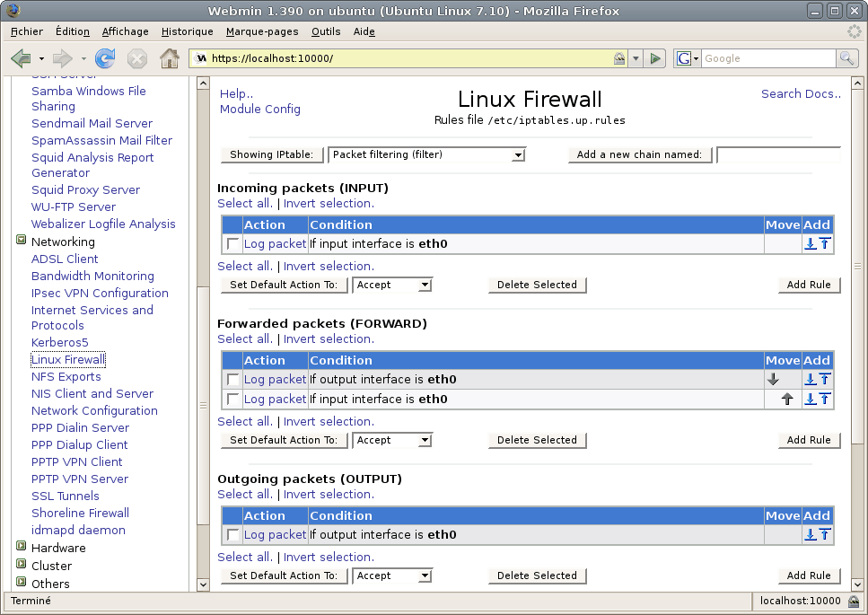Screen dimensions: 868x615
Task: Expand the Cluster category in sidebar
Action: [x=21, y=564]
